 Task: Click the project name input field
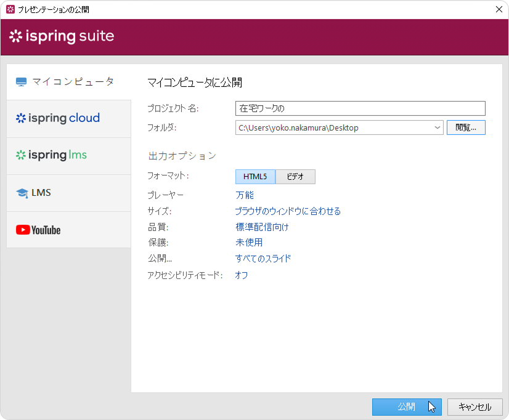[360, 108]
